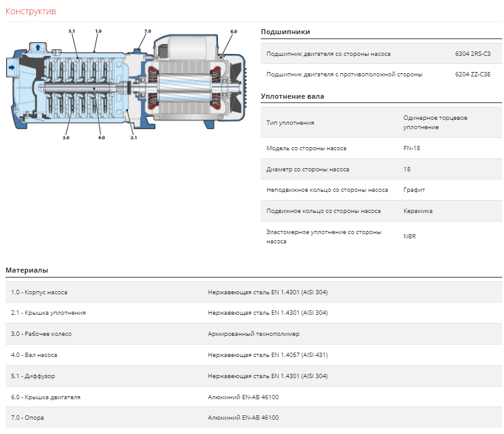
Task: Select the Подшипники section header
Action: tap(286, 32)
